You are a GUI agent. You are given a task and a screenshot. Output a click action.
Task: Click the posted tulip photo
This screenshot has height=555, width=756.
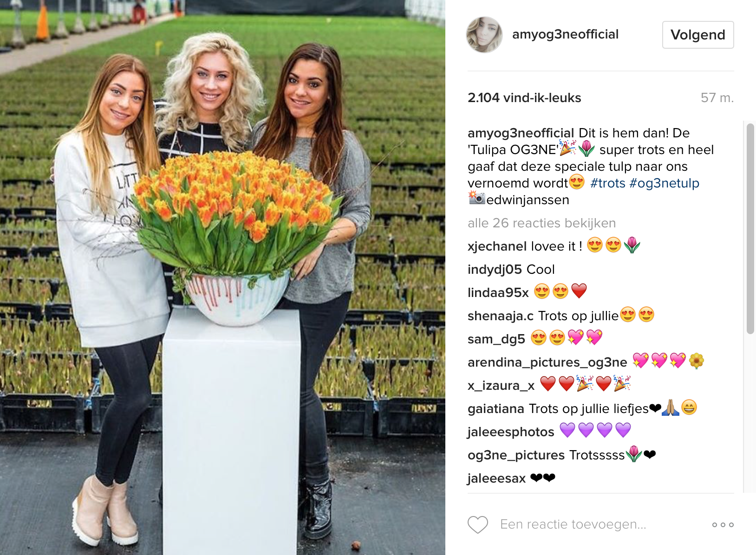pyautogui.click(x=222, y=277)
